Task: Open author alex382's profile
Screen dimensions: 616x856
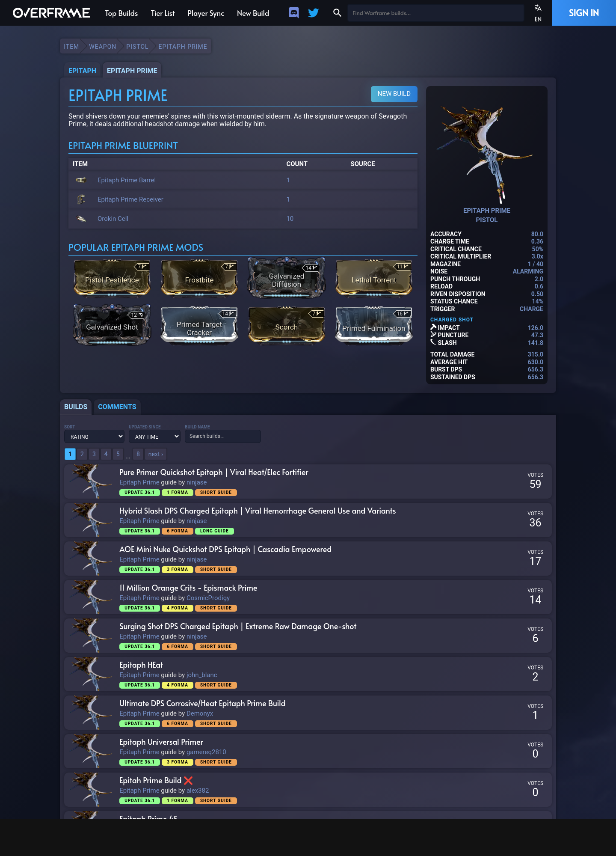Action: 198,791
